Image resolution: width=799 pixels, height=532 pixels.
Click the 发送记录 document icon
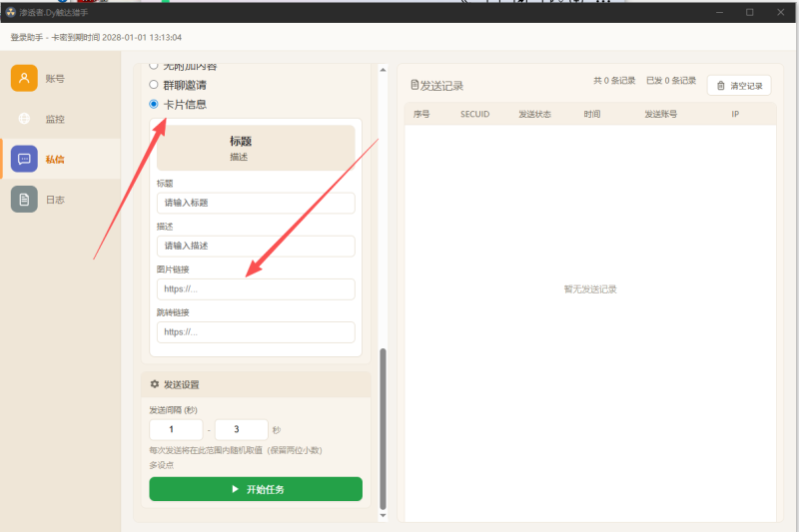[414, 85]
